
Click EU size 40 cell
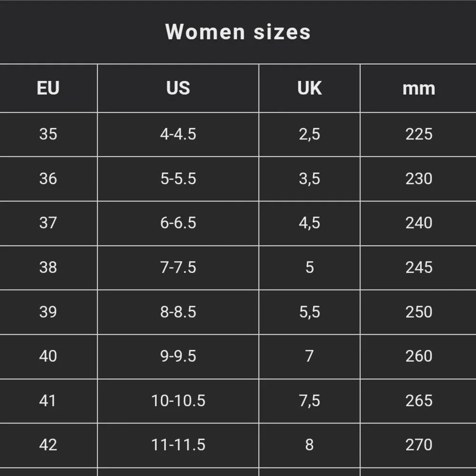[x=48, y=357]
